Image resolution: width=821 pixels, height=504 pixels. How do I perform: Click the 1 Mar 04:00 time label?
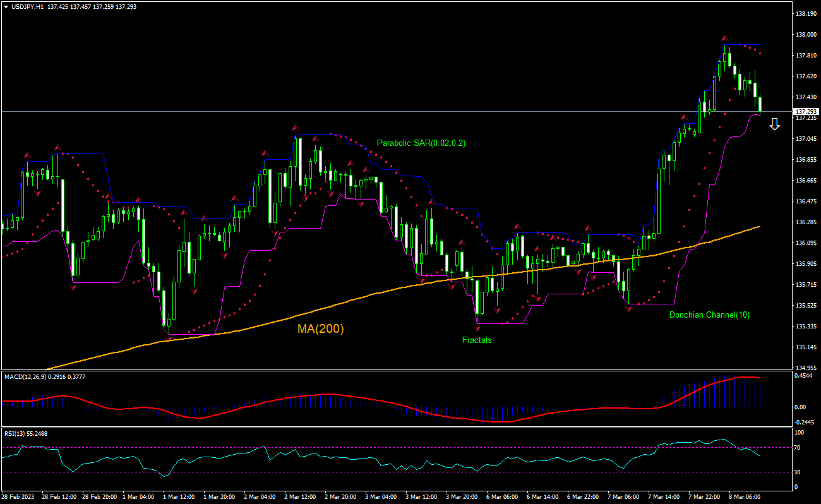pos(140,497)
